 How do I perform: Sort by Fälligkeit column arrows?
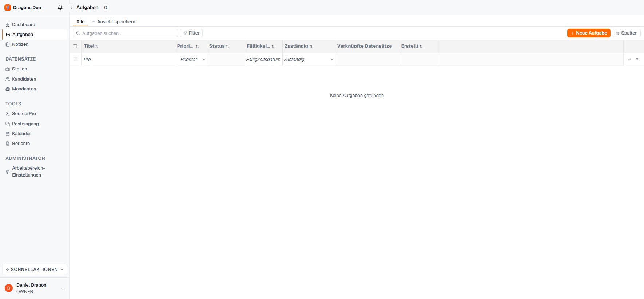[x=273, y=47]
